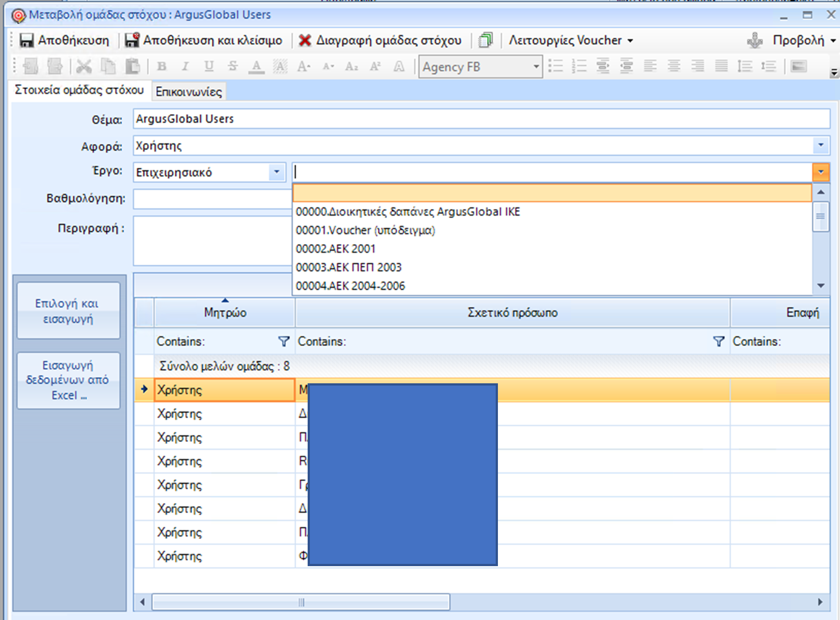This screenshot has height=620, width=840.
Task: Click the Αποθήκευση save icon
Action: point(26,40)
